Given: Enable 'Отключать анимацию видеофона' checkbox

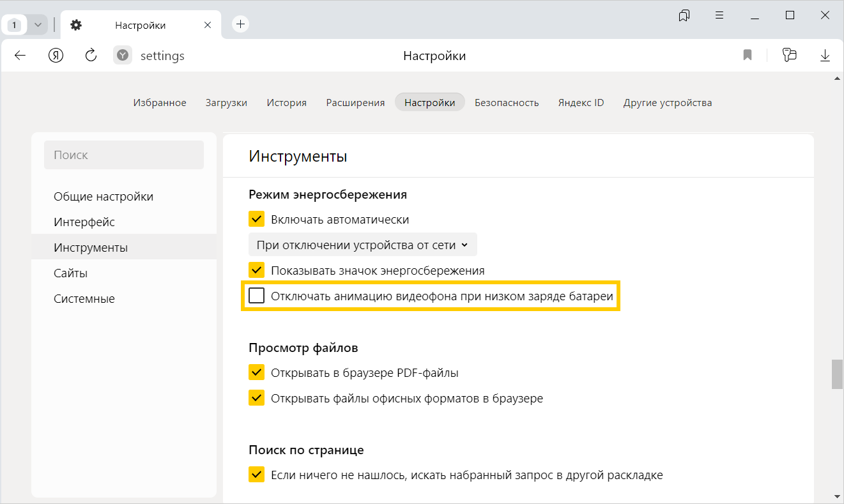Looking at the screenshot, I should coord(256,296).
